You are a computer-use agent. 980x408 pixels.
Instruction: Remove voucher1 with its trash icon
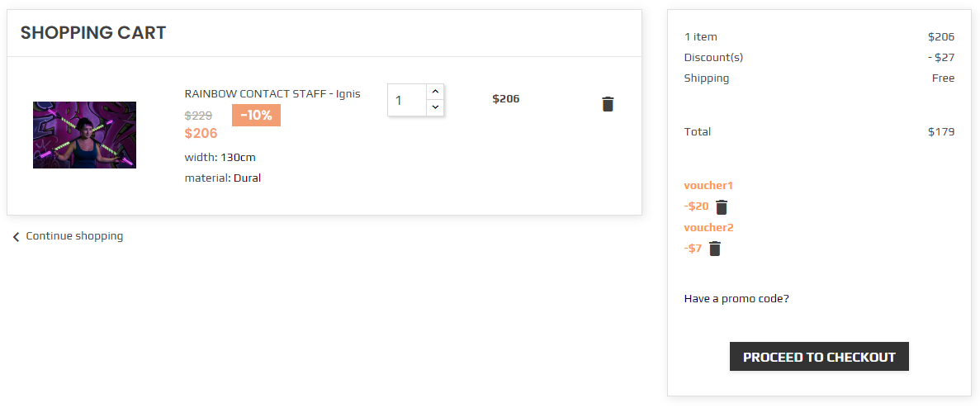[x=722, y=206]
